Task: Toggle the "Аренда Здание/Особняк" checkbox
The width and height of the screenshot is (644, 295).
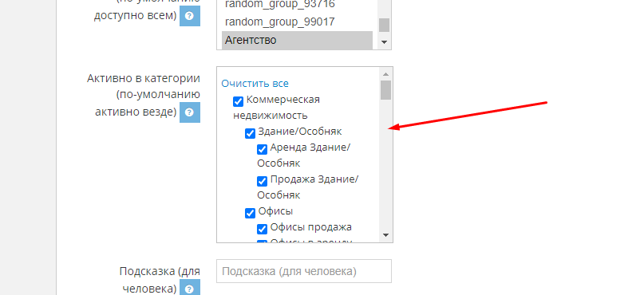Action: point(262,149)
